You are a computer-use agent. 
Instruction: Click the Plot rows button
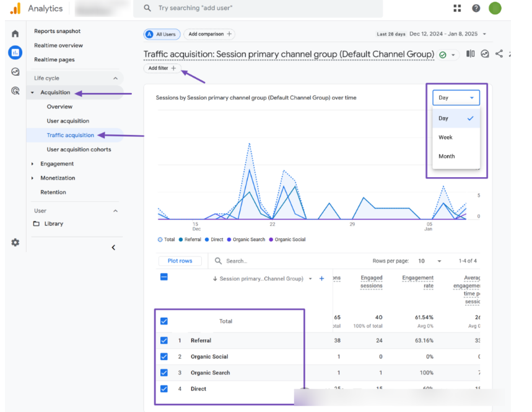coord(180,261)
